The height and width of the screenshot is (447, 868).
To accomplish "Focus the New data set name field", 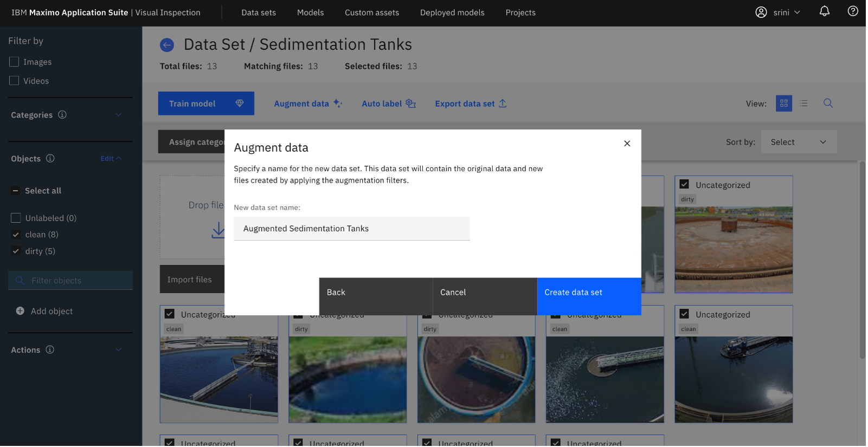I will (352, 229).
